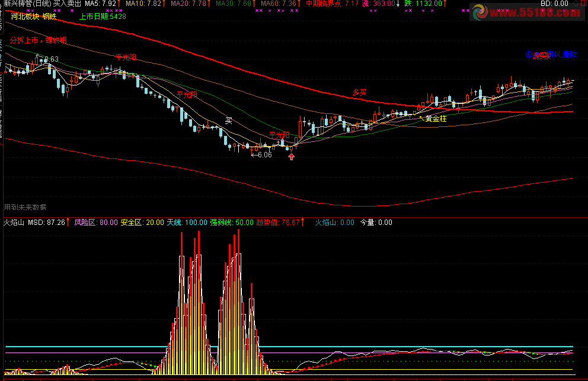Click the red up-arrow buy signal marker
This screenshot has width=588, height=381.
[x=292, y=157]
